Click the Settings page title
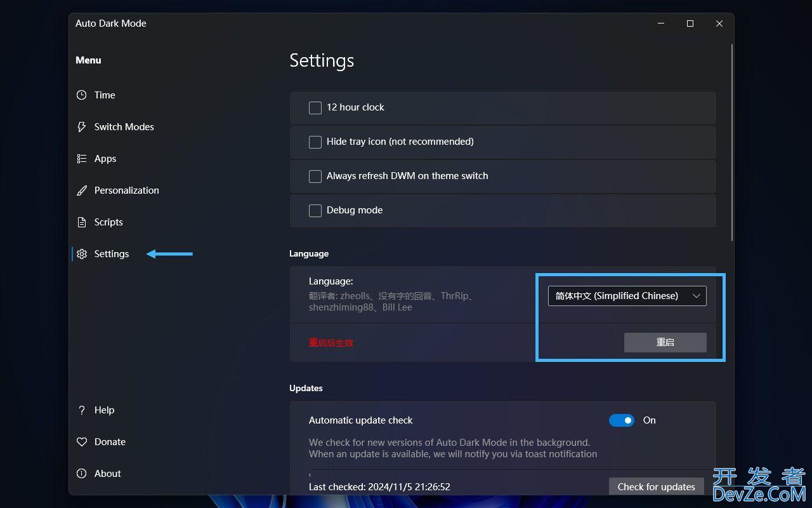 point(322,60)
